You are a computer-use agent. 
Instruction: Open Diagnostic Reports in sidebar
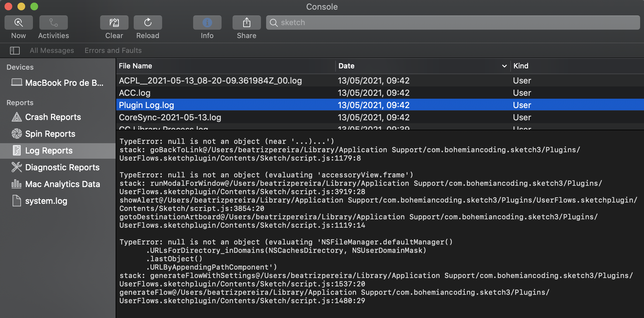[57, 167]
